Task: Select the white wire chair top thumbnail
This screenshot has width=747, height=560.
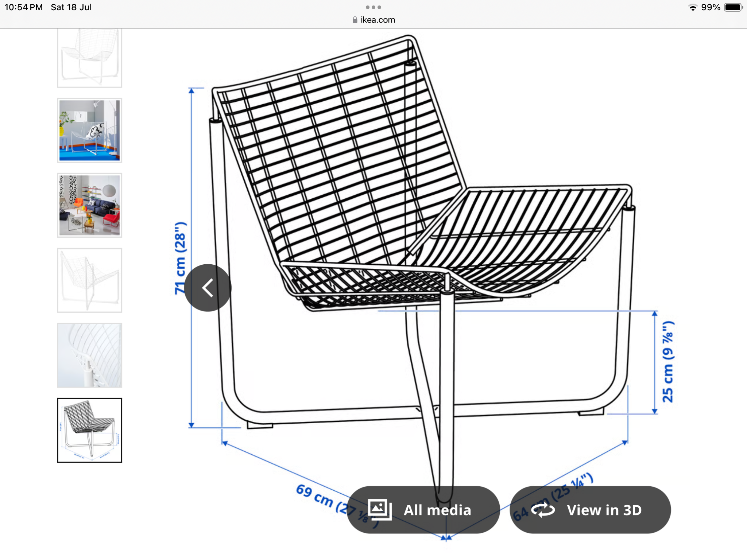Action: (x=89, y=58)
